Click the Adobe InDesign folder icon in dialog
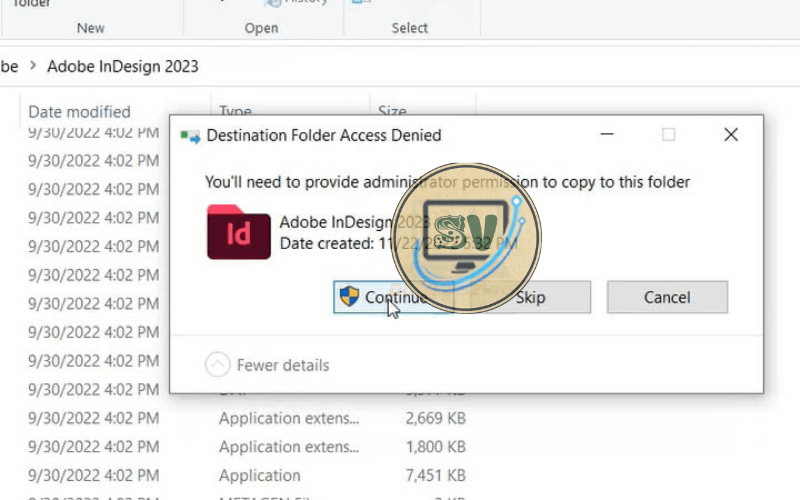This screenshot has width=800, height=500. point(239,232)
